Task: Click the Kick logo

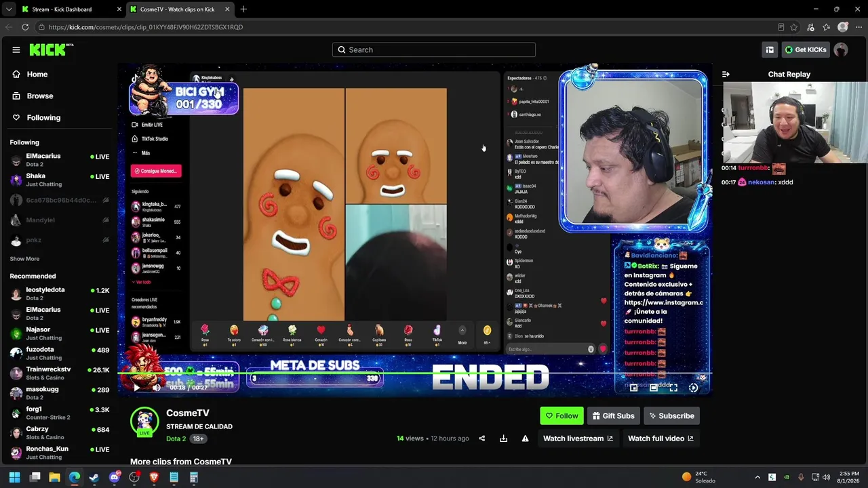Action: [x=51, y=49]
